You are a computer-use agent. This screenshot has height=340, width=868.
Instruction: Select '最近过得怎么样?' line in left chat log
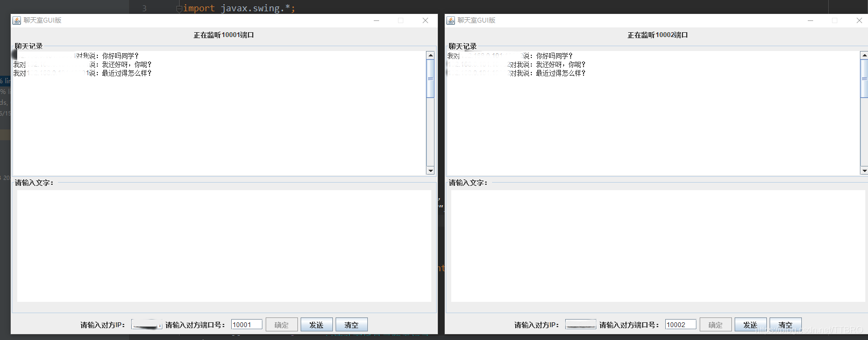tap(82, 73)
